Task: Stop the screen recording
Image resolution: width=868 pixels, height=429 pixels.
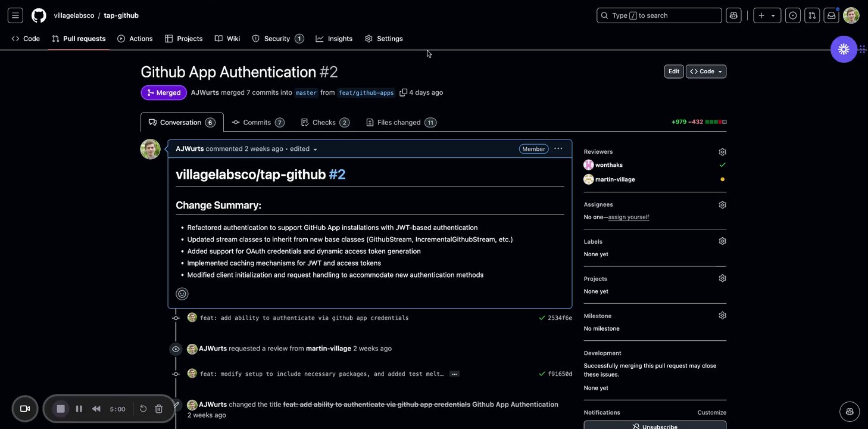Action: [x=60, y=409]
